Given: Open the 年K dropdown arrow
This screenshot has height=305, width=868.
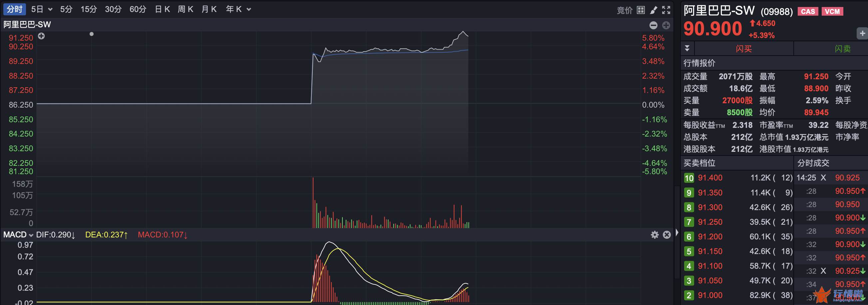Looking at the screenshot, I should click(x=249, y=9).
